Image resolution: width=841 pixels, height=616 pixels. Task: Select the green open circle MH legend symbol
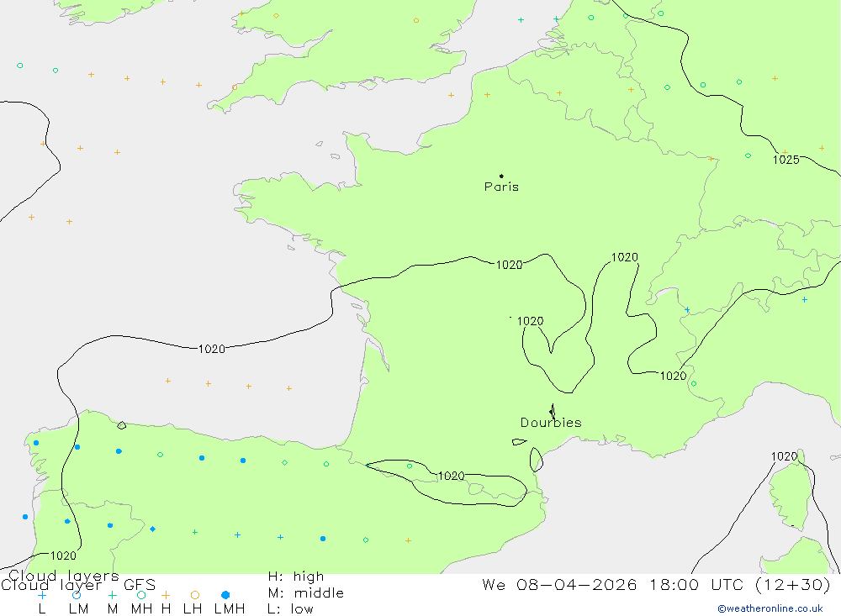[x=141, y=595]
